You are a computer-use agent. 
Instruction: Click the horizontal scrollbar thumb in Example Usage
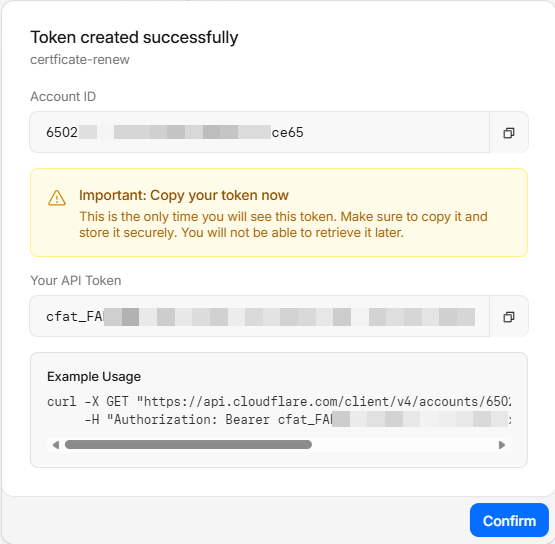(188, 445)
